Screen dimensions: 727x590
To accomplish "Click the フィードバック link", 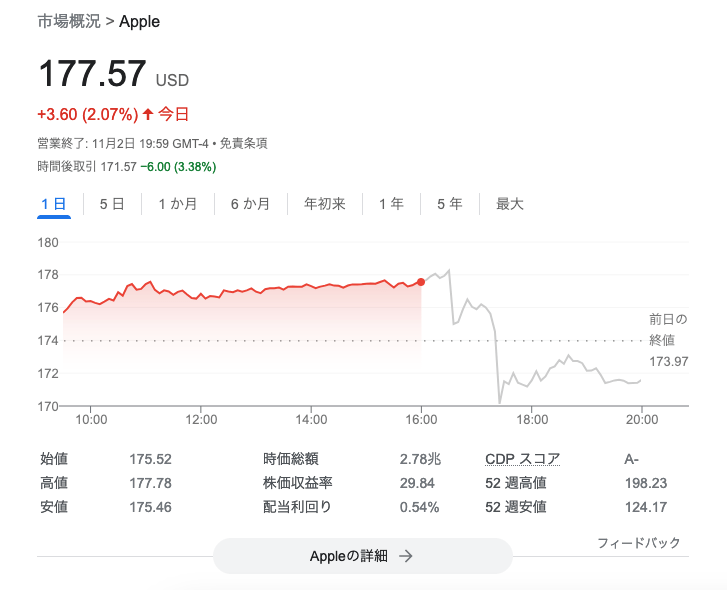I will click(x=638, y=543).
